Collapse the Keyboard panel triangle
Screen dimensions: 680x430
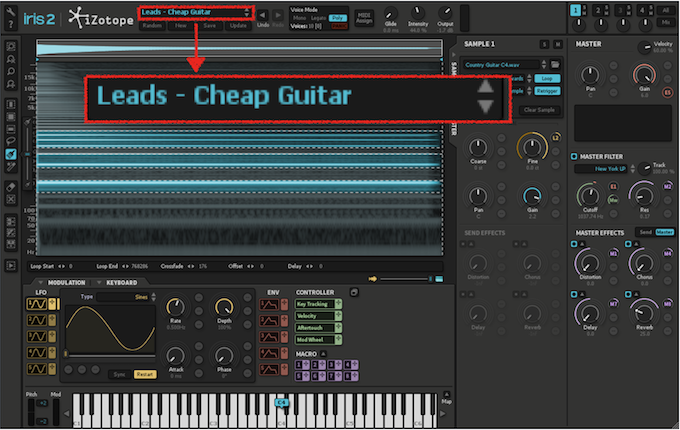point(99,282)
